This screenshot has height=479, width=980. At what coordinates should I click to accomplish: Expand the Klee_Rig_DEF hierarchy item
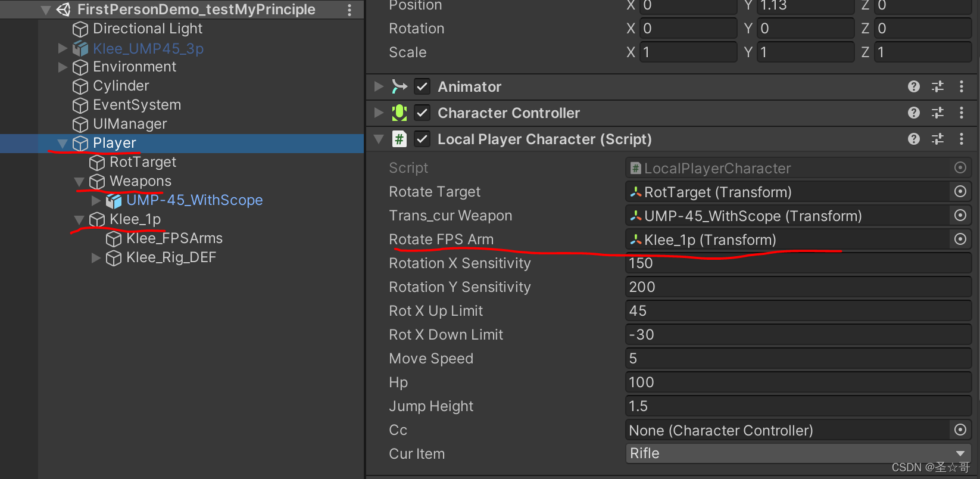click(x=96, y=258)
